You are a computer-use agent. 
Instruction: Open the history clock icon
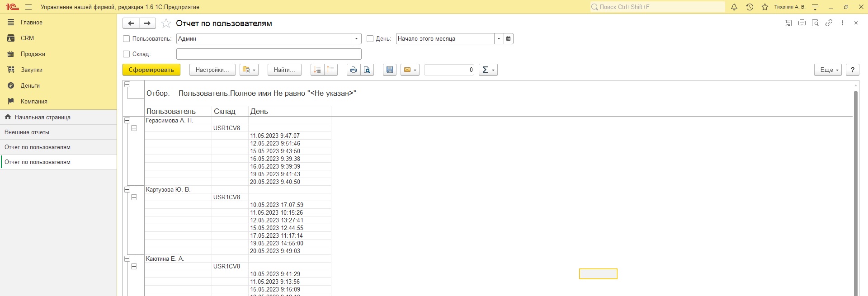point(750,7)
